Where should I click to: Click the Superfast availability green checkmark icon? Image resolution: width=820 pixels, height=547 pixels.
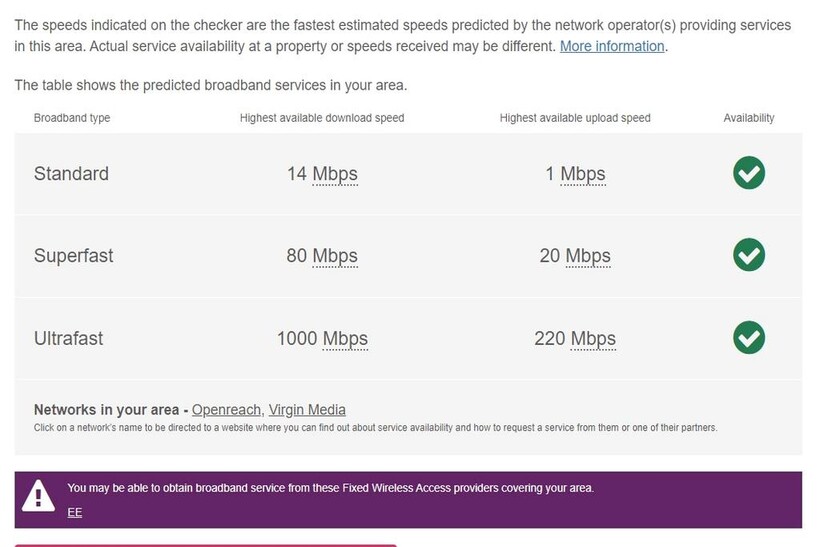(748, 255)
